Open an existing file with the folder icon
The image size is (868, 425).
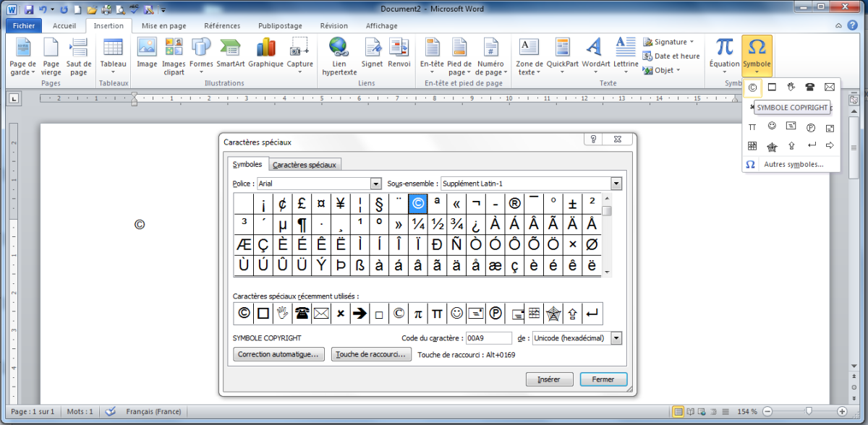92,9
